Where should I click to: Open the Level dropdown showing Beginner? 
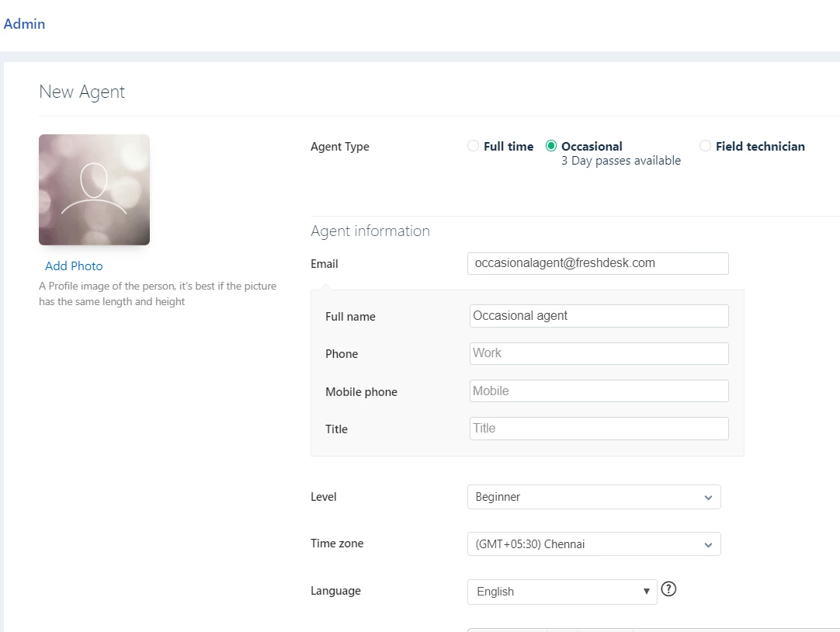pos(594,497)
